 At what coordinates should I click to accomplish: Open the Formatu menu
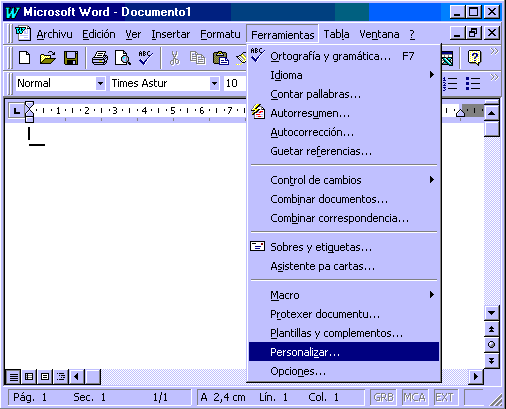(x=220, y=34)
